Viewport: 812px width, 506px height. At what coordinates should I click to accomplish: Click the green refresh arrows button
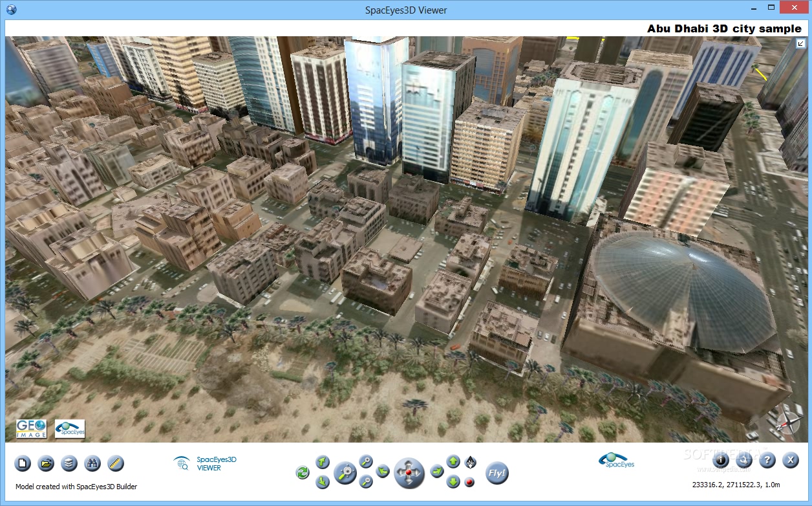coord(303,473)
